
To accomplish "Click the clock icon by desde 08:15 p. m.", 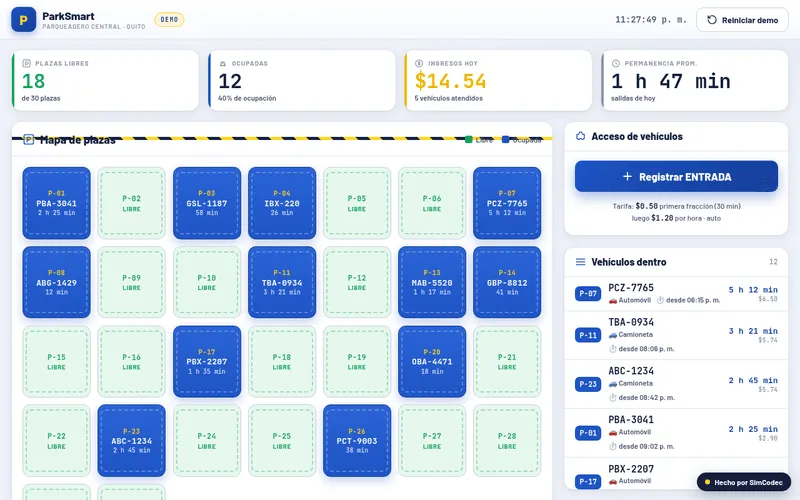I will coord(660,301).
